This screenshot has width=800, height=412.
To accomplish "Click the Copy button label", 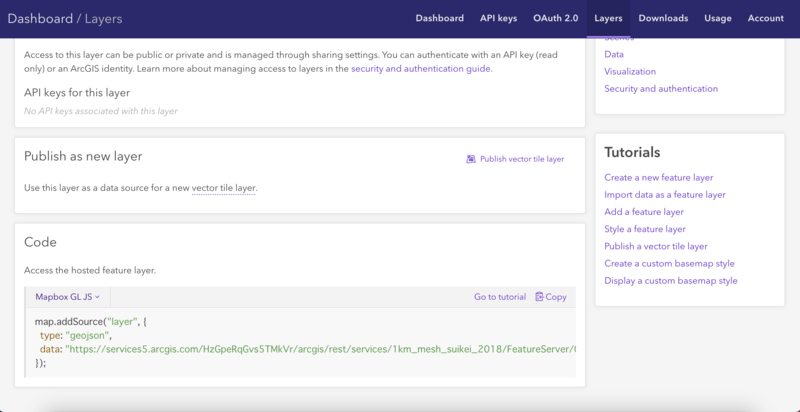I will coord(556,297).
